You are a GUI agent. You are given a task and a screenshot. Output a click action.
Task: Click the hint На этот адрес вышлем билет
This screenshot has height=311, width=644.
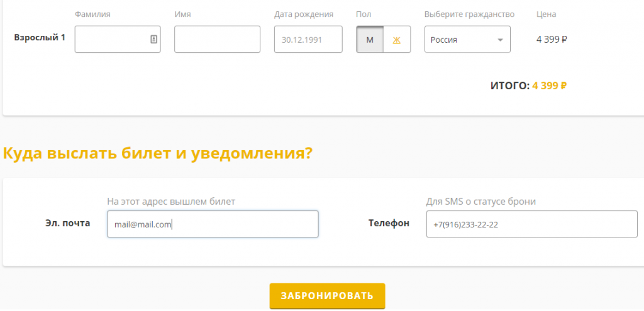click(171, 202)
